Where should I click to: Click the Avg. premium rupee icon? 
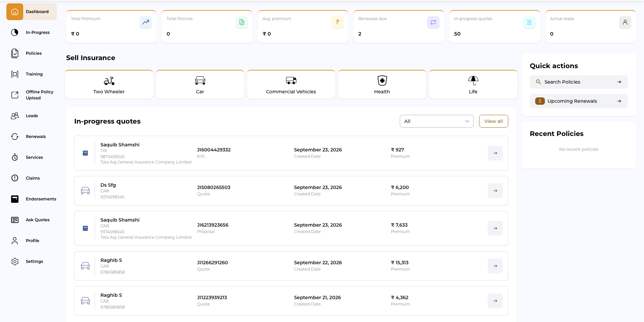coord(338,22)
